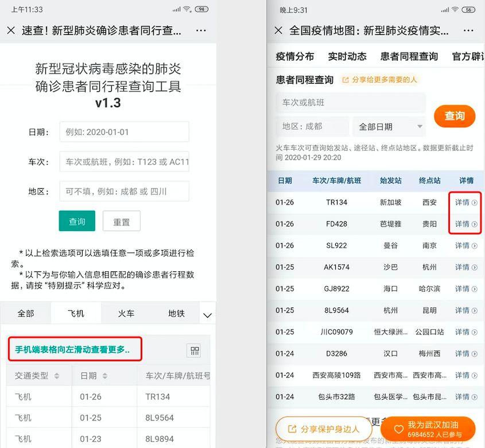Expand hidden transport tabs via the chevron
This screenshot has width=485, height=448.
(207, 313)
